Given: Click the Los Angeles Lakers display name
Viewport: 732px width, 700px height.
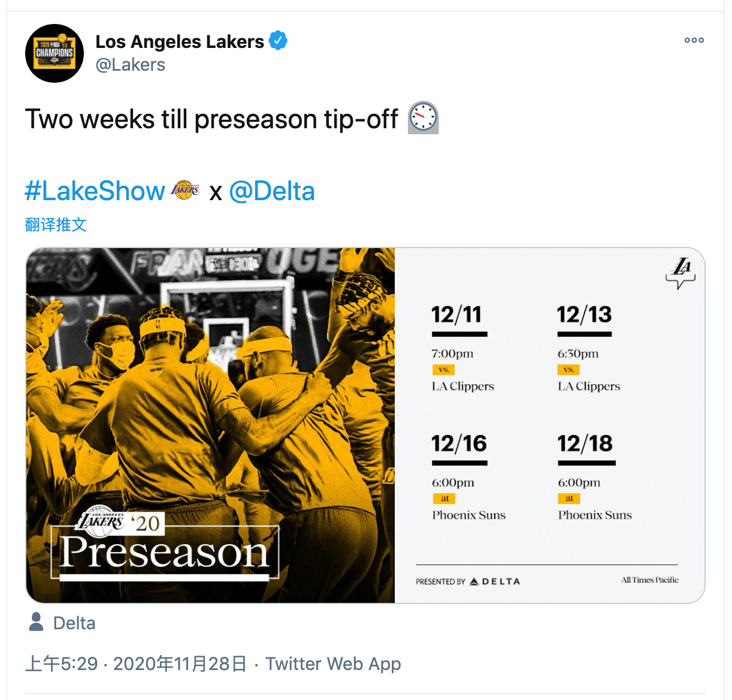Looking at the screenshot, I should pyautogui.click(x=180, y=41).
